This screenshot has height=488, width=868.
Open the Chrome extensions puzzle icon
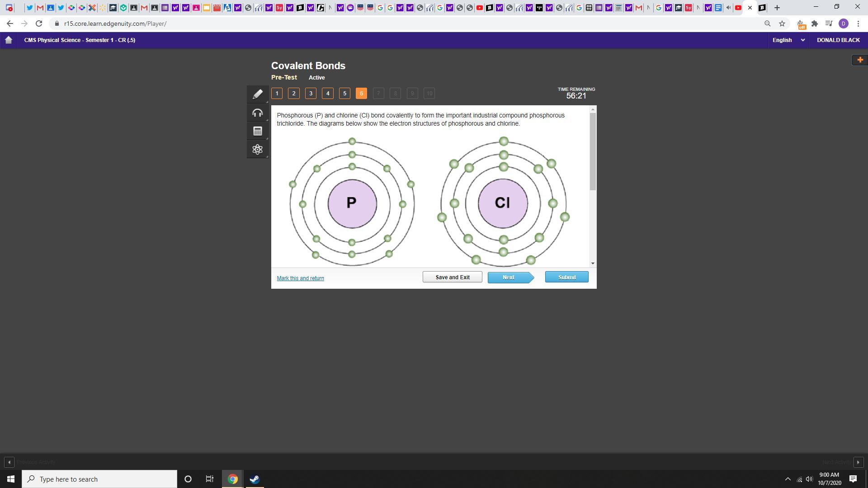point(815,23)
